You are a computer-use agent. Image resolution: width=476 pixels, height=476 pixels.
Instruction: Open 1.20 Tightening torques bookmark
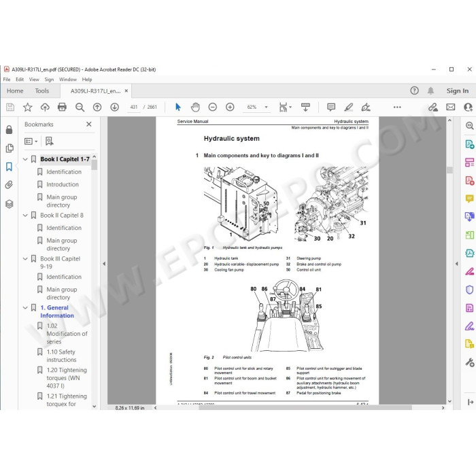pyautogui.click(x=67, y=378)
